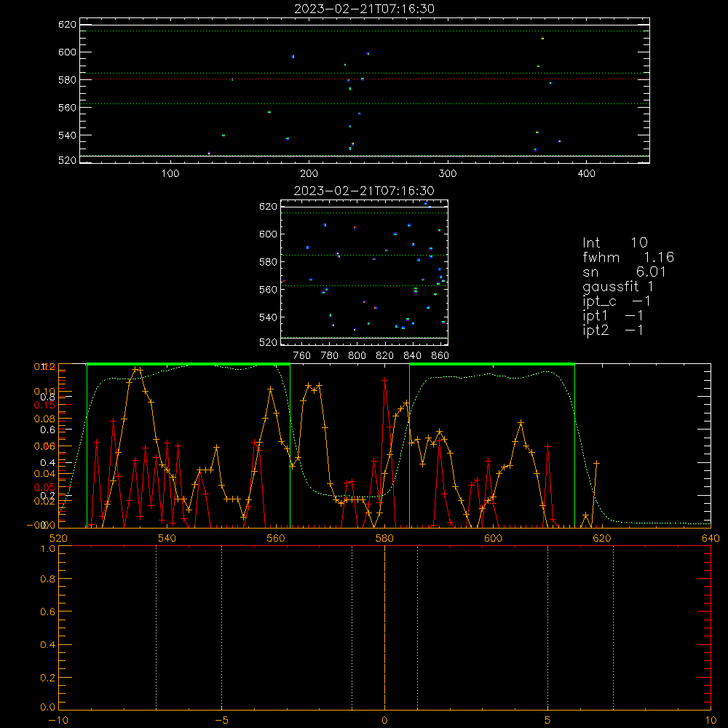
Task: Click x-axis label 600 on profile plot
Action: click(493, 538)
